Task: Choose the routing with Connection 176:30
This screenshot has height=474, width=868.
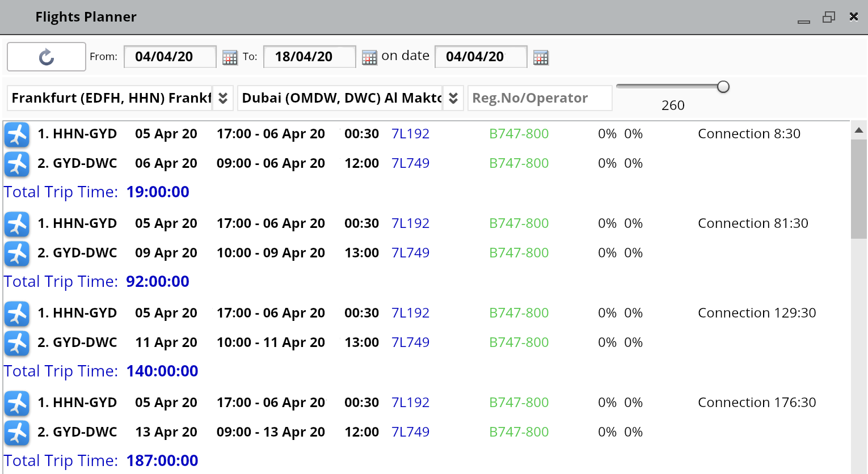Action: [x=757, y=403]
